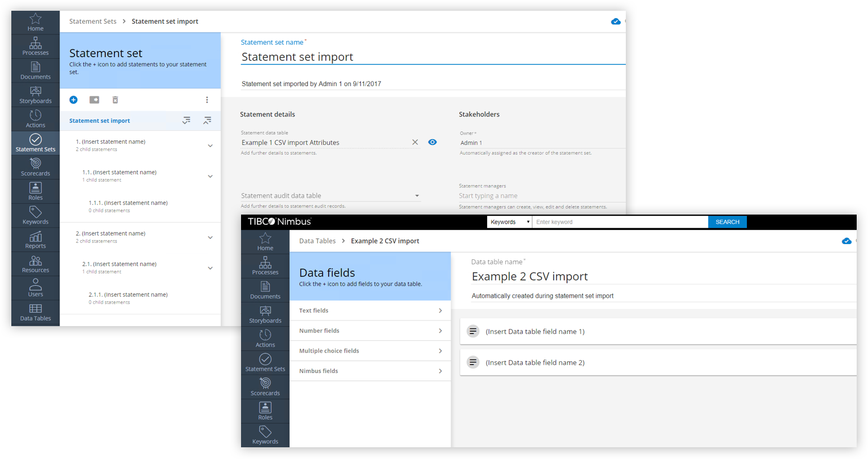This screenshot has height=462, width=868.
Task: Go to the Statement Sets breadcrumb link
Action: [93, 22]
